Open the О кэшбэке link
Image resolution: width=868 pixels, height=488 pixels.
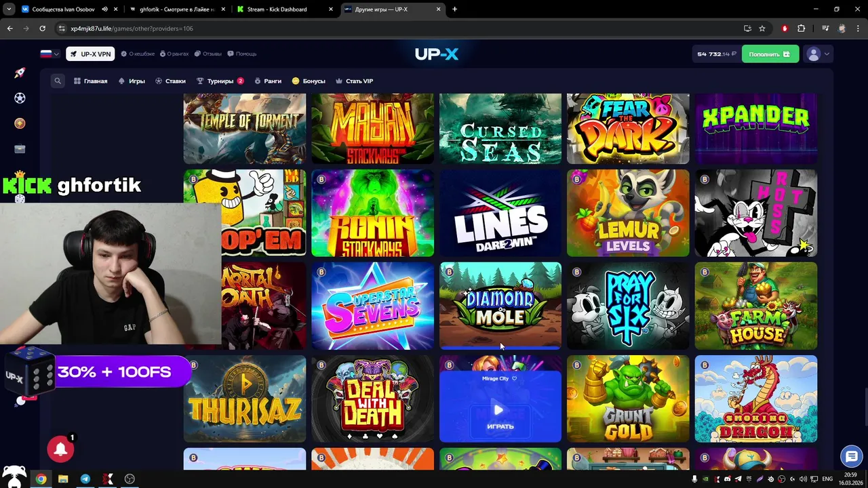[138, 54]
